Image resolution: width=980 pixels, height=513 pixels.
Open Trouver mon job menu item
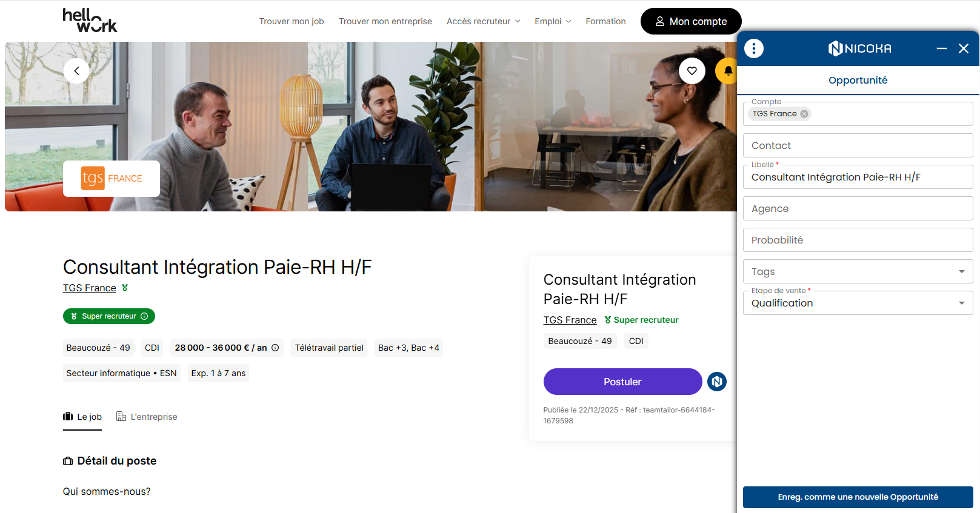tap(292, 21)
